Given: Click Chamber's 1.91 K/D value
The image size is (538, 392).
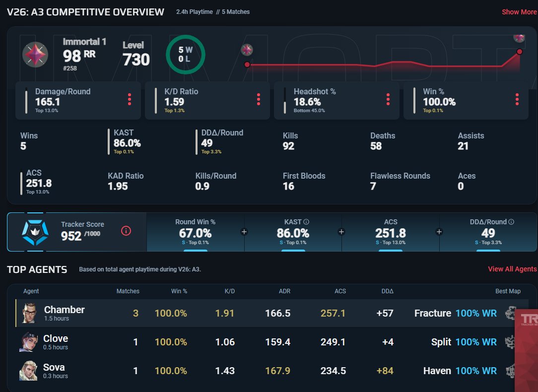Looking at the screenshot, I should coord(224,313).
